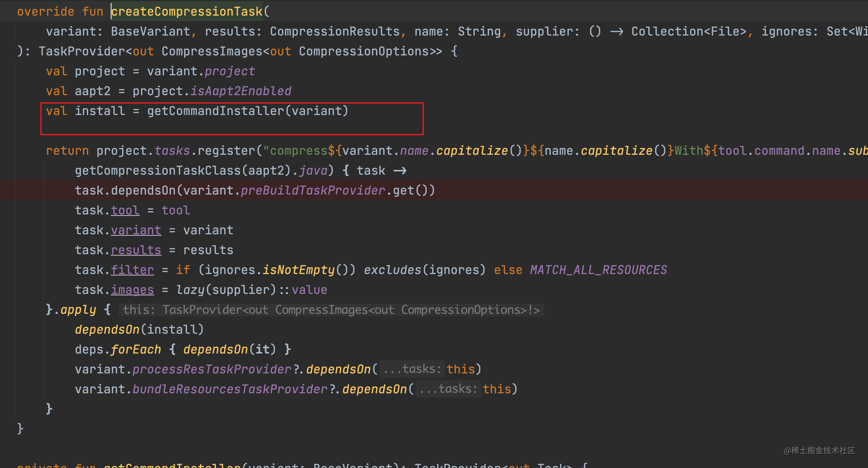868x468 pixels.
Task: Click 'register' in project.tasks.register
Action: (x=226, y=151)
